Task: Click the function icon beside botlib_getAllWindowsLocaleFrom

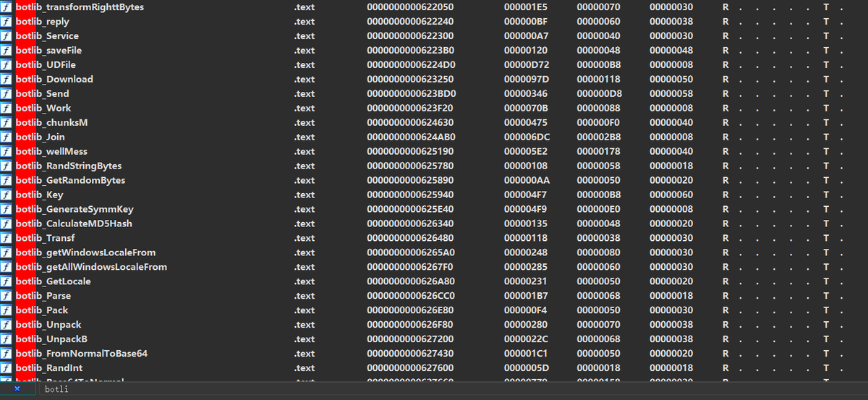Action: pyautogui.click(x=7, y=267)
